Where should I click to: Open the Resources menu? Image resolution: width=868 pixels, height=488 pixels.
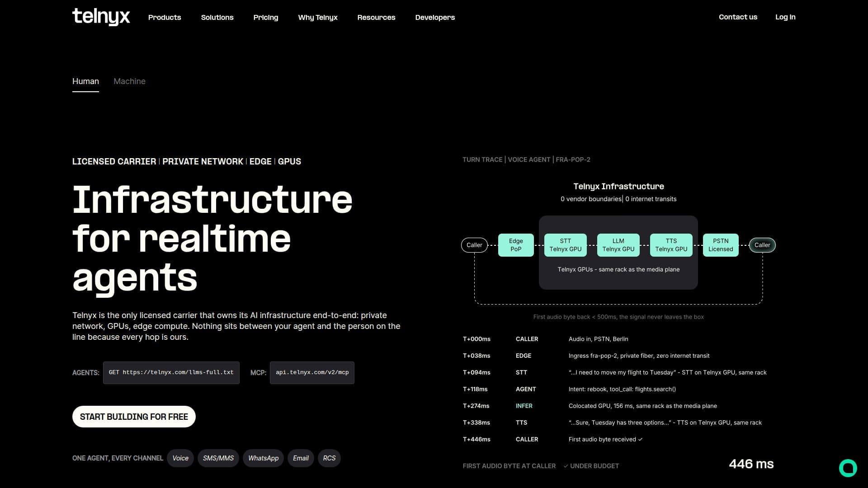(376, 17)
